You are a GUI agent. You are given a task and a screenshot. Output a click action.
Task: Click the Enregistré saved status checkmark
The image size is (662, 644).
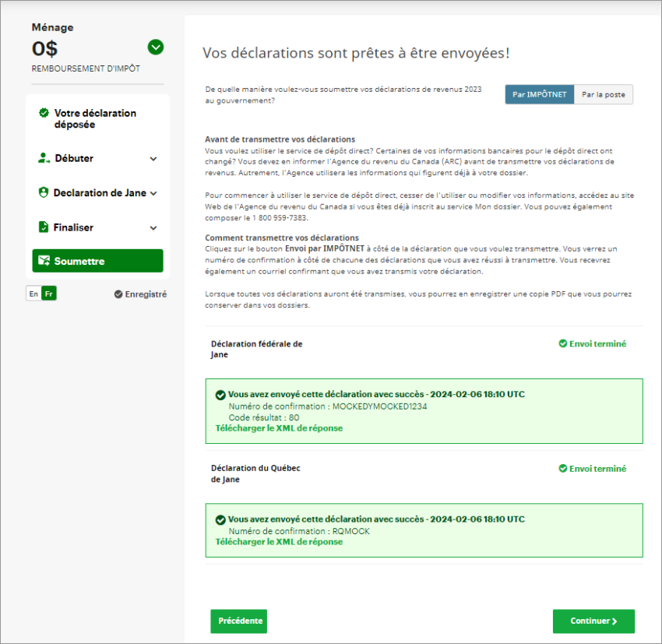pyautogui.click(x=118, y=294)
